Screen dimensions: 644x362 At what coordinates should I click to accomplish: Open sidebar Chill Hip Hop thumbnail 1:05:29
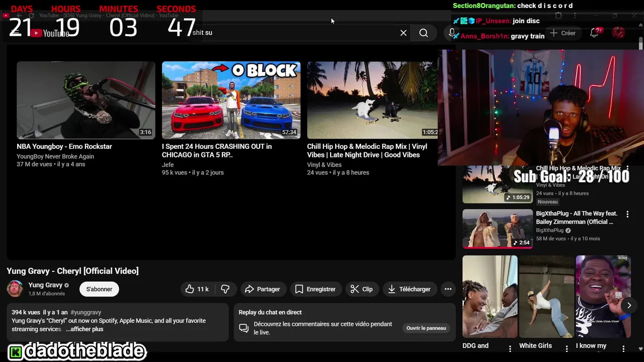(498, 184)
